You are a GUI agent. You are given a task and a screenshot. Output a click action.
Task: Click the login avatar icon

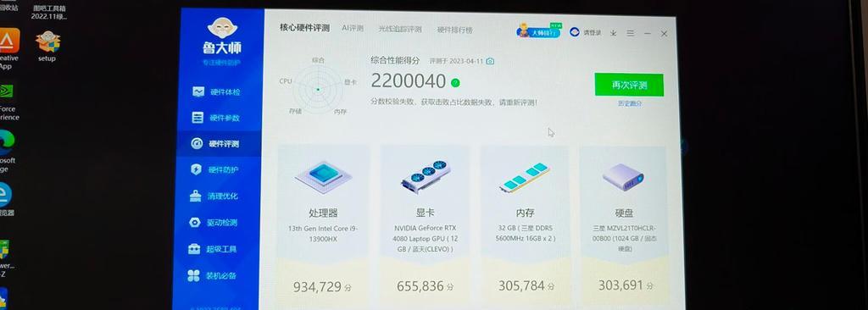tap(575, 33)
